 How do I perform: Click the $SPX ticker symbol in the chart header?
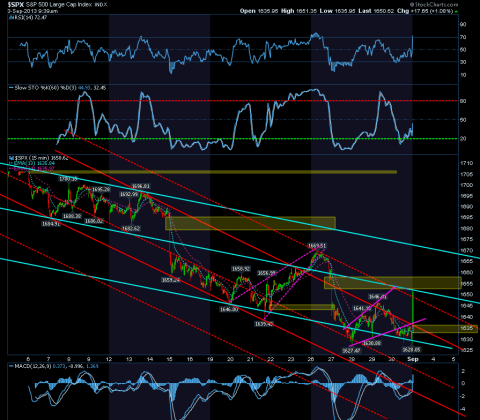(x=15, y=5)
